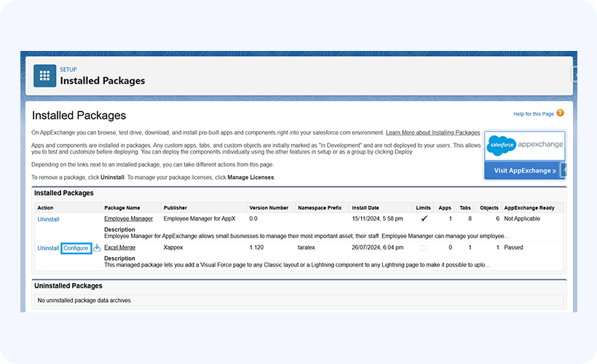Click the Version Number column header
The height and width of the screenshot is (364, 597).
tap(269, 207)
